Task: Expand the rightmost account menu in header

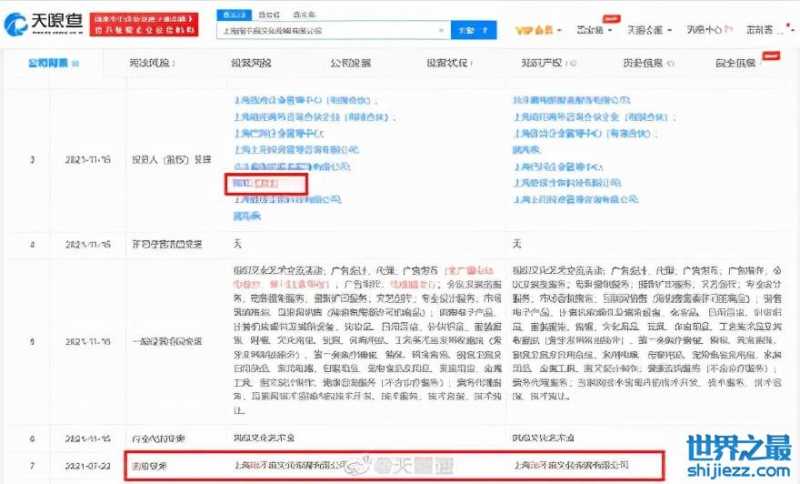Action: 765,30
